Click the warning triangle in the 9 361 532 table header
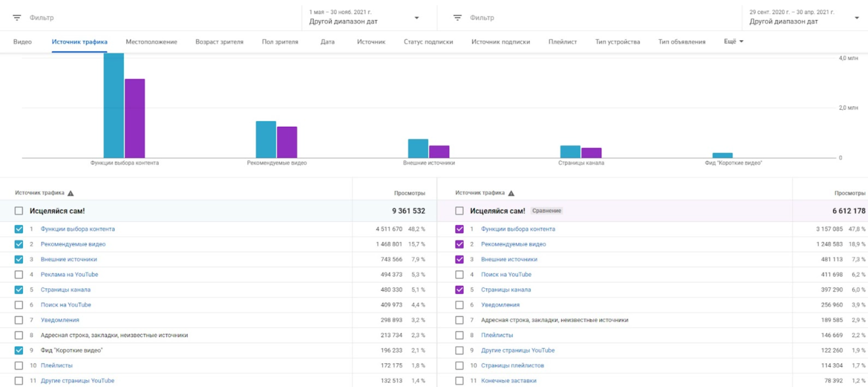The width and height of the screenshot is (868, 387). pos(71,193)
